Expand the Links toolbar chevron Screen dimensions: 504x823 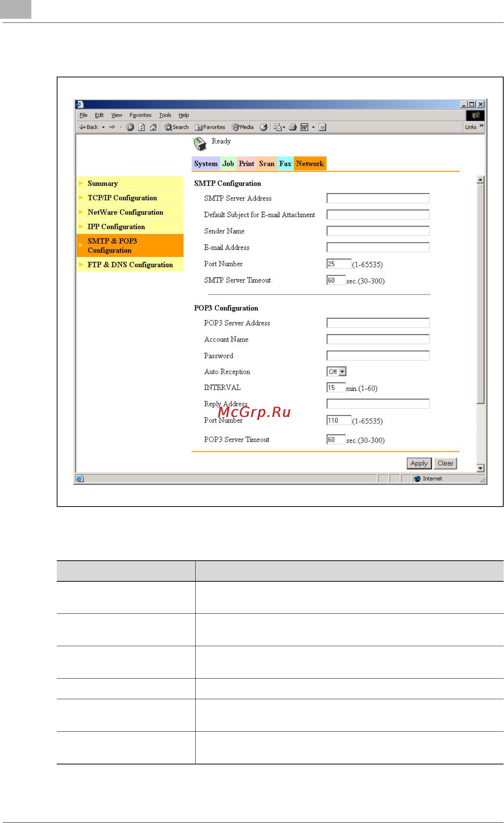[x=482, y=126]
